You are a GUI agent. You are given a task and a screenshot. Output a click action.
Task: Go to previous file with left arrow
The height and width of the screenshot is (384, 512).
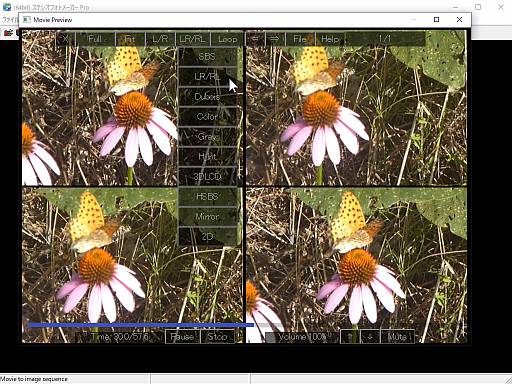(255, 39)
